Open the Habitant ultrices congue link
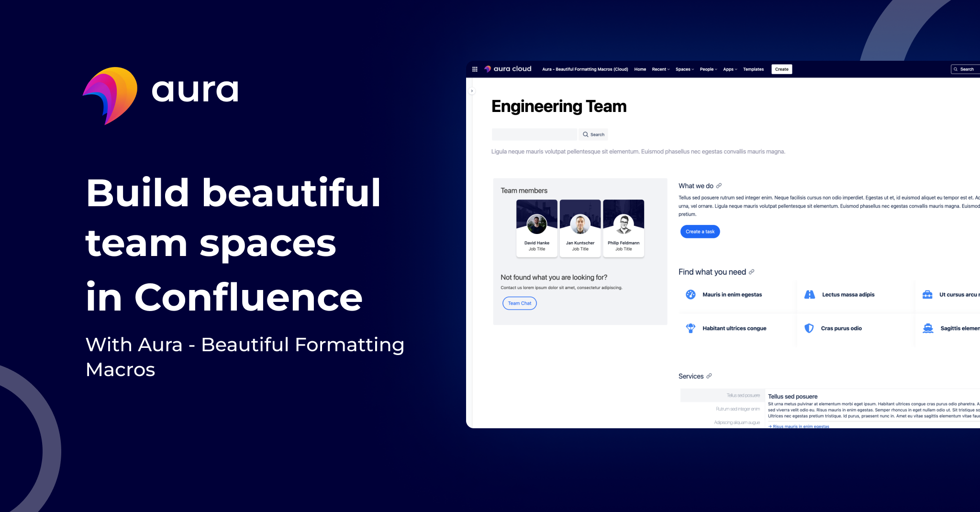The height and width of the screenshot is (512, 980). tap(735, 328)
